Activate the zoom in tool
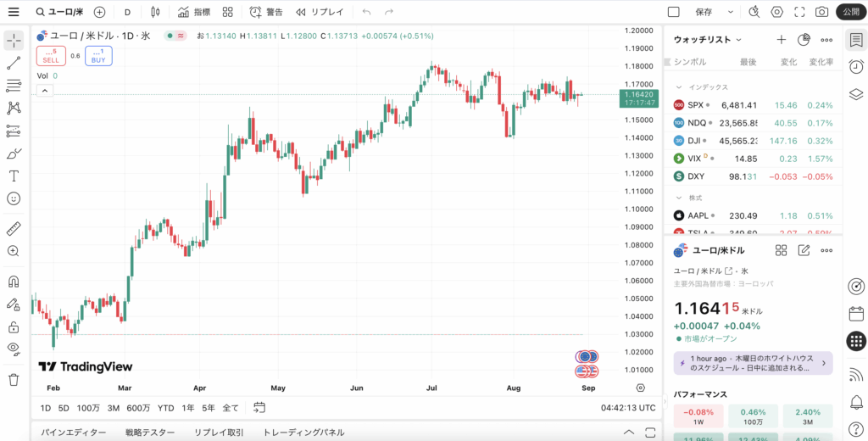Image resolution: width=868 pixels, height=441 pixels. coord(14,251)
